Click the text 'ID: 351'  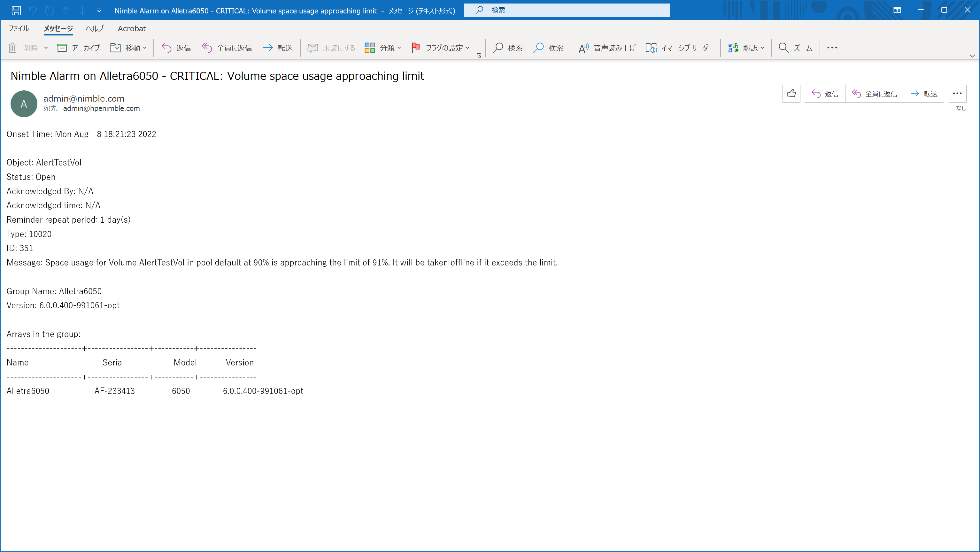click(x=20, y=248)
